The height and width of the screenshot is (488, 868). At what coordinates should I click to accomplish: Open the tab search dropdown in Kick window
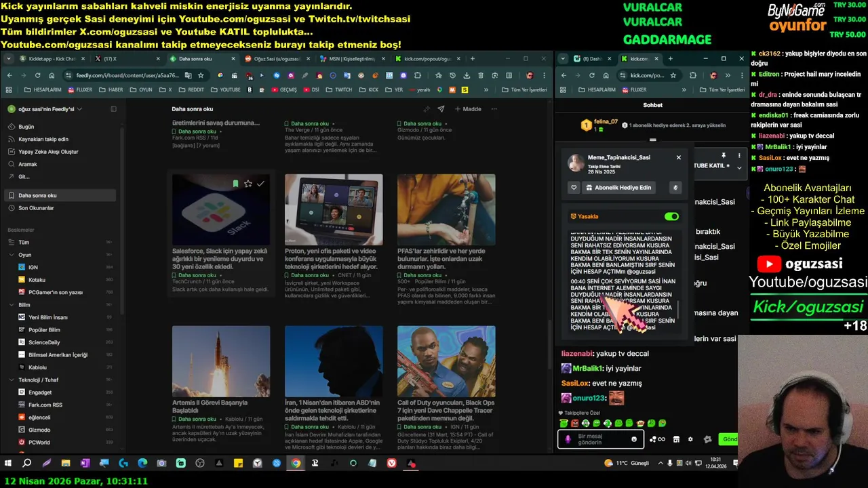(563, 59)
